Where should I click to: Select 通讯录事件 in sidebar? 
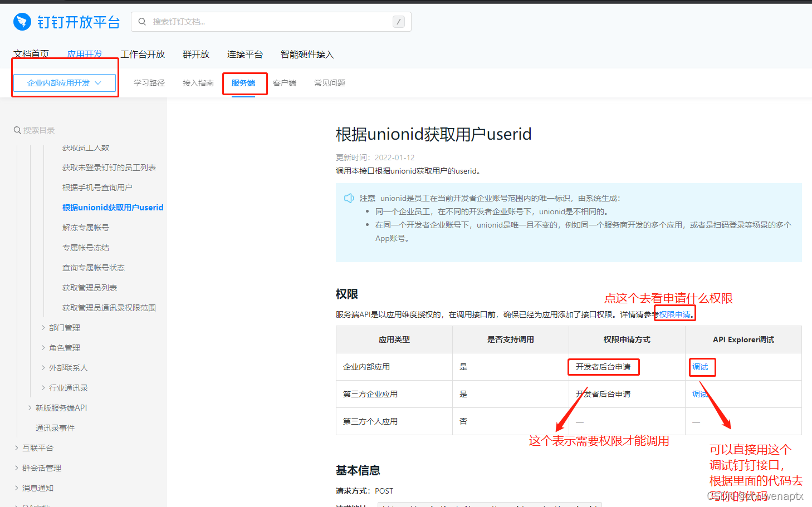pos(55,428)
